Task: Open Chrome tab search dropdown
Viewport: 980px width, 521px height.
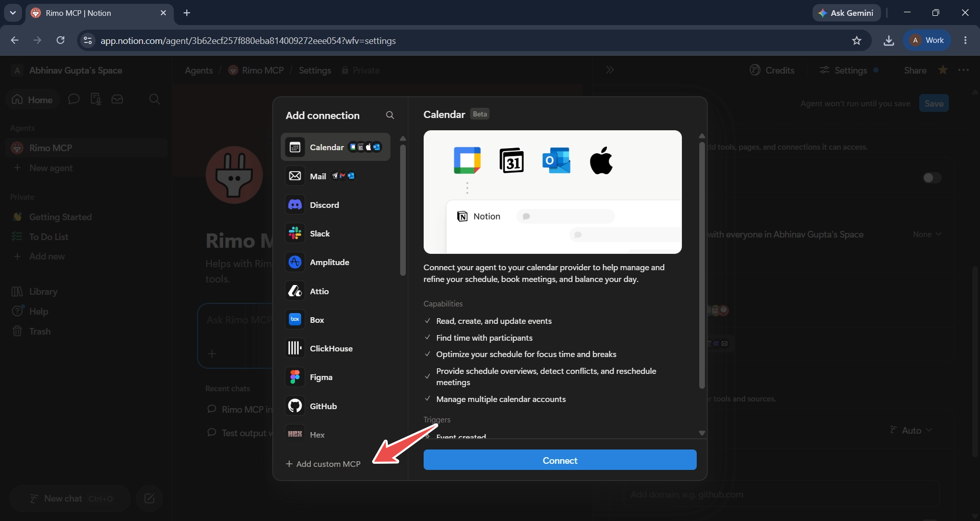Action: [13, 13]
